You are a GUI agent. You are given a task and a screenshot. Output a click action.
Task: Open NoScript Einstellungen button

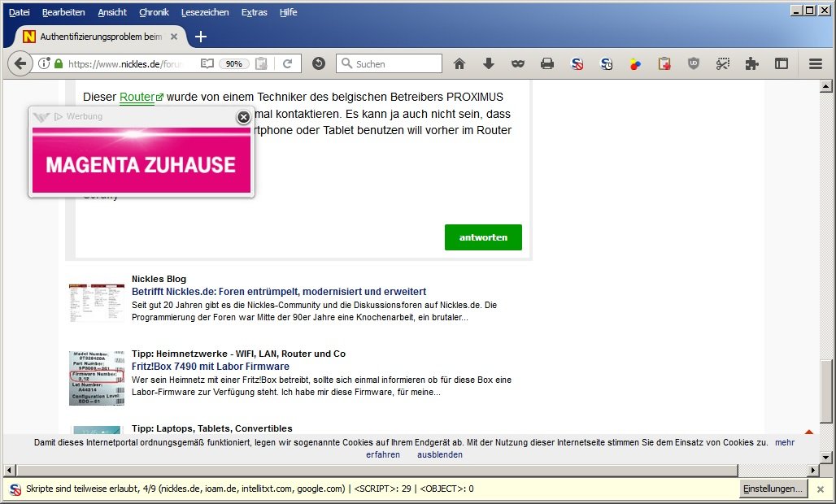[773, 489]
